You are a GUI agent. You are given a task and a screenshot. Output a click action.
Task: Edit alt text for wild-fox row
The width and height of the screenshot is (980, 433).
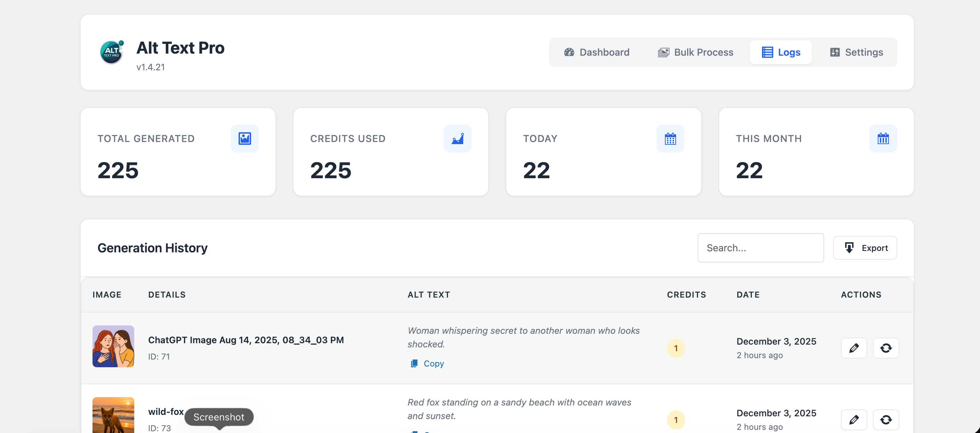pyautogui.click(x=854, y=419)
